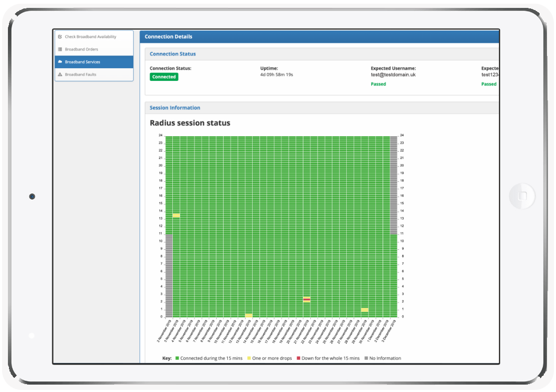Image resolution: width=556 pixels, height=392 pixels.
Task: Select the yellow drop cell on 3 November
Action: click(x=176, y=216)
